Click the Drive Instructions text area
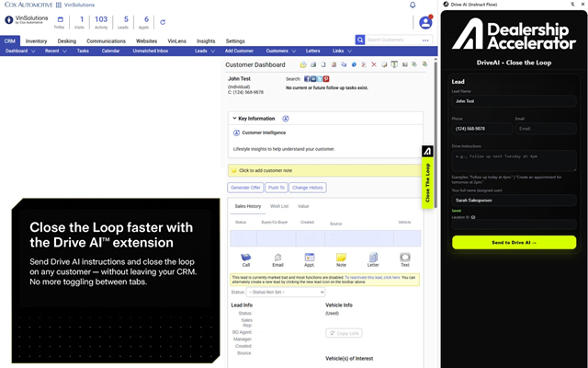Screen dimensions: 588x368 [x=514, y=161]
